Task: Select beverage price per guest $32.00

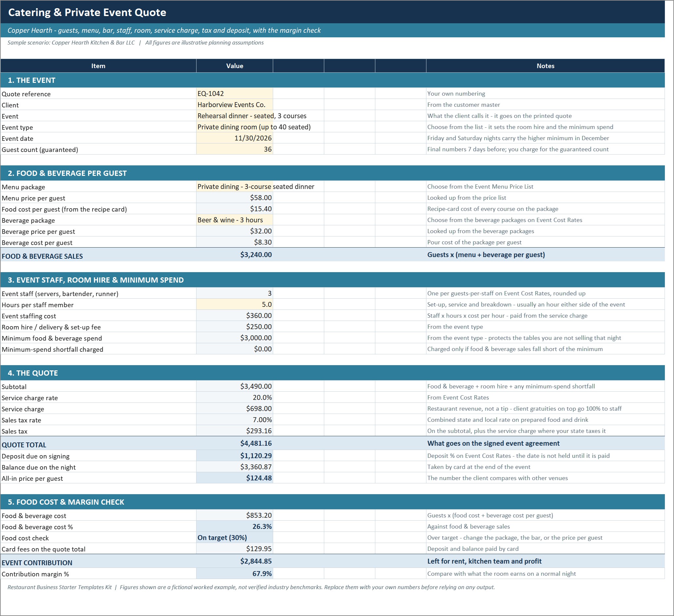Action: pos(234,231)
